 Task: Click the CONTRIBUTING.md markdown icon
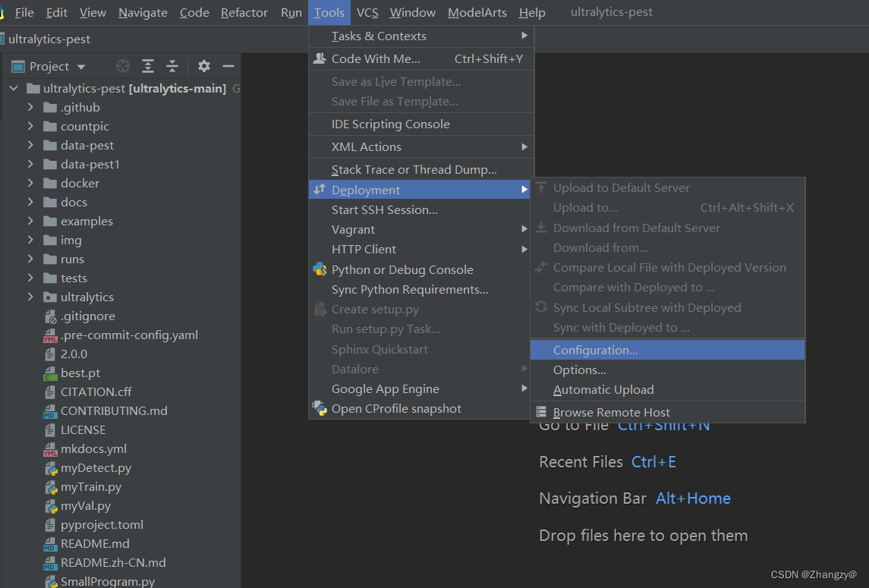pyautogui.click(x=50, y=411)
